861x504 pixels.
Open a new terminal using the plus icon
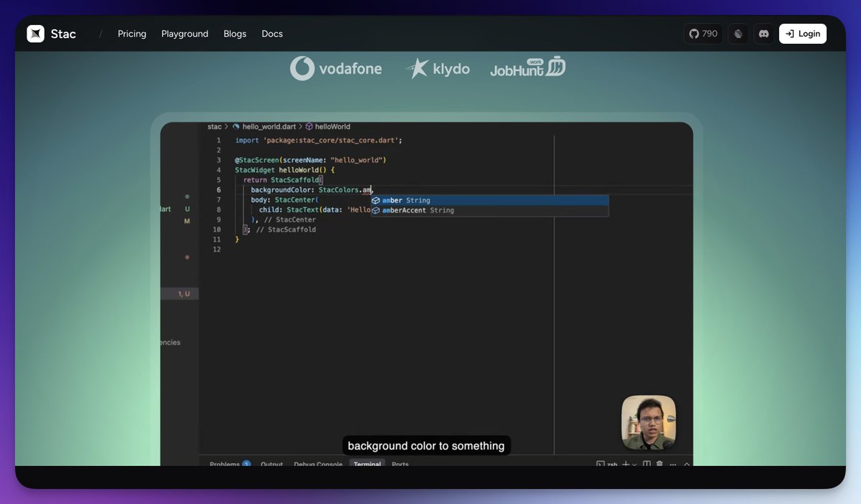(x=625, y=465)
